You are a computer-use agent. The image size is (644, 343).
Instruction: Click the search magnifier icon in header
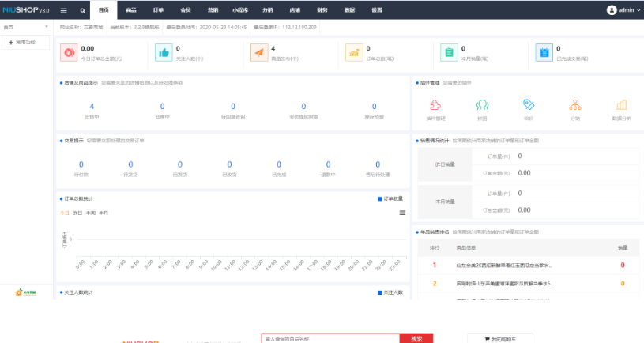(83, 10)
